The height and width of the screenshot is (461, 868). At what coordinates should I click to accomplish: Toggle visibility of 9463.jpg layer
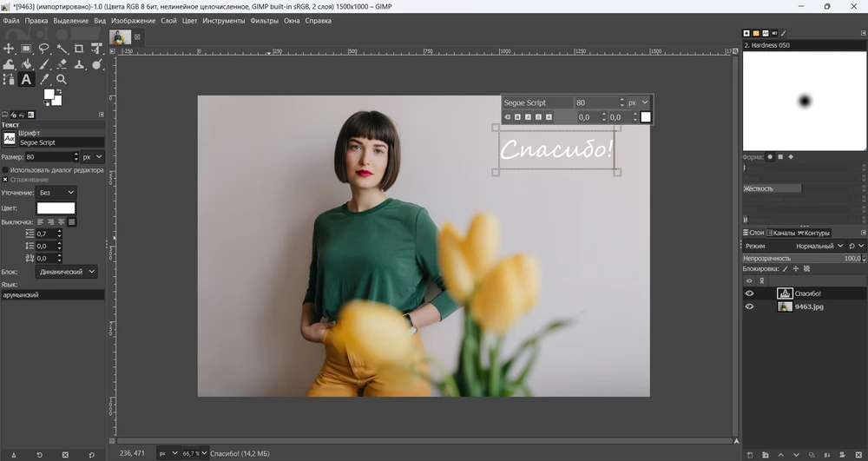[750, 306]
